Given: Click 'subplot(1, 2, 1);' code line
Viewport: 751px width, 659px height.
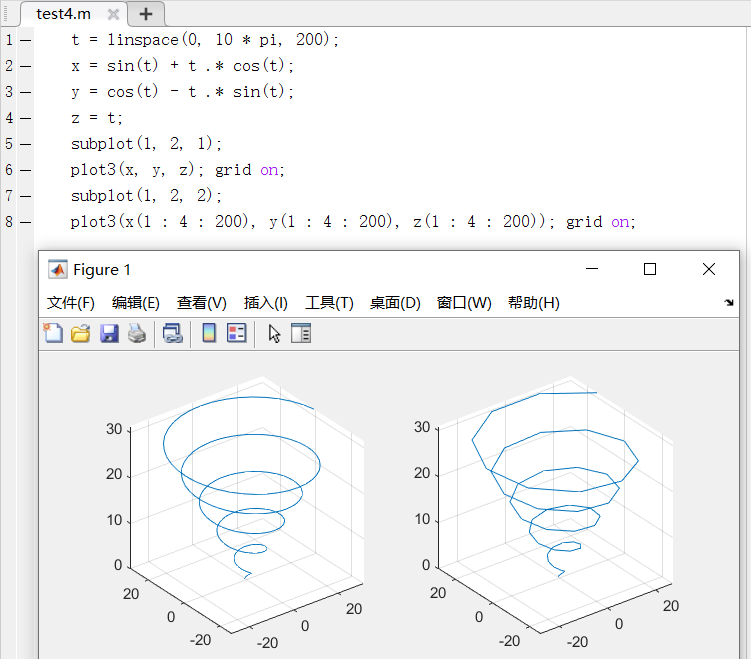Looking at the screenshot, I should [147, 144].
